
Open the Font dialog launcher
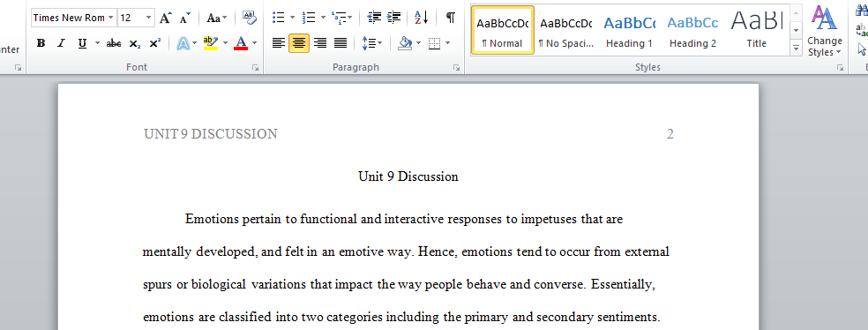[x=255, y=68]
